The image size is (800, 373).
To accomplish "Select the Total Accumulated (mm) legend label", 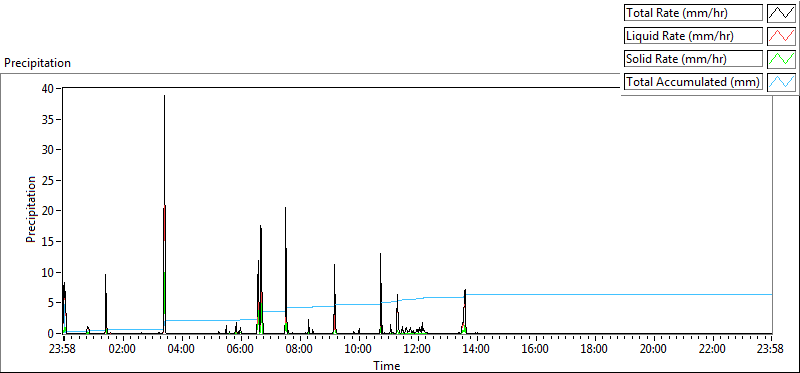I will tap(693, 82).
